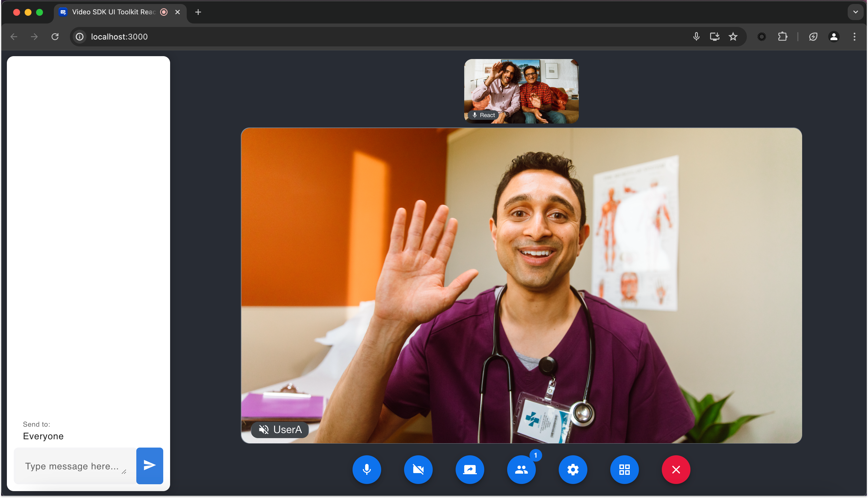Bookmark the page with the star icon
This screenshot has width=868, height=498.
[733, 37]
